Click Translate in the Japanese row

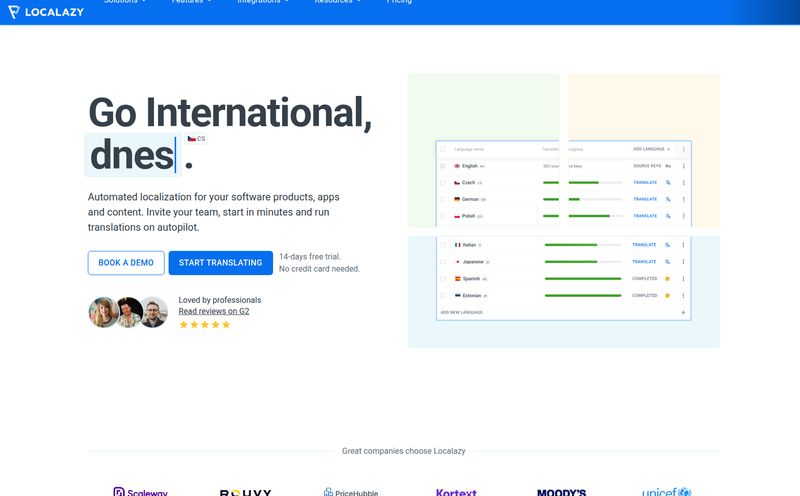644,262
